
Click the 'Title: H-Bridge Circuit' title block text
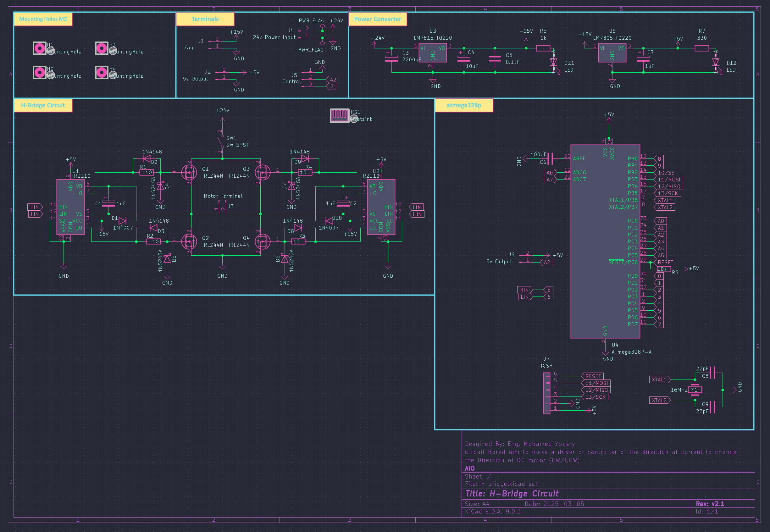pos(512,494)
